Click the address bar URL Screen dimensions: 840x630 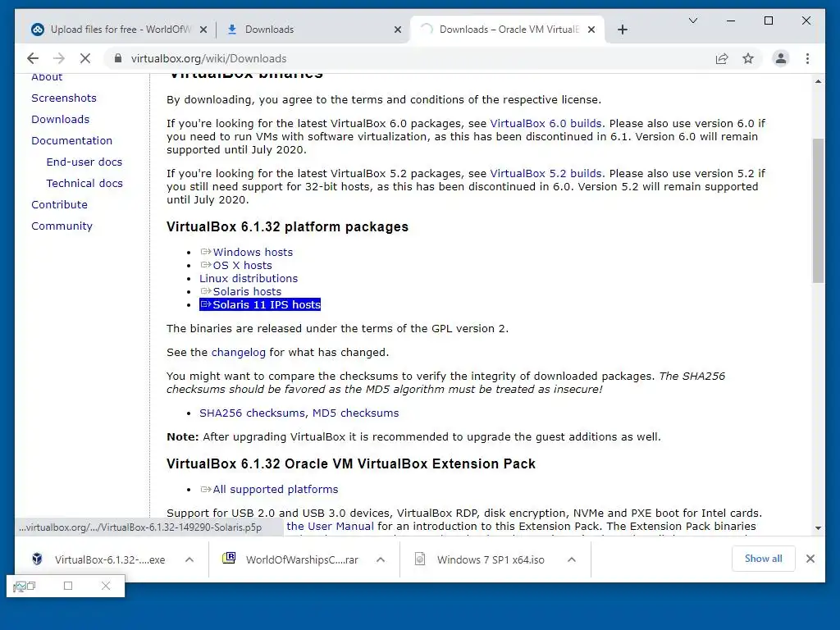[x=209, y=58]
